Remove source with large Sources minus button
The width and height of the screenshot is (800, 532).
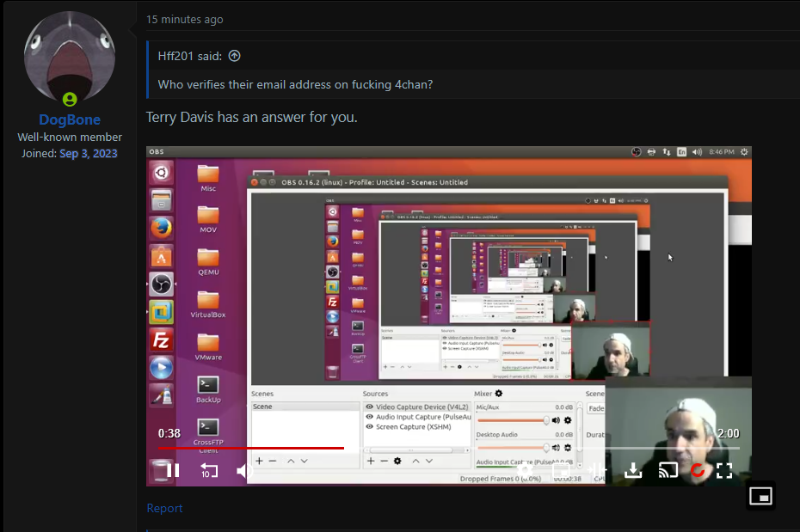385,461
